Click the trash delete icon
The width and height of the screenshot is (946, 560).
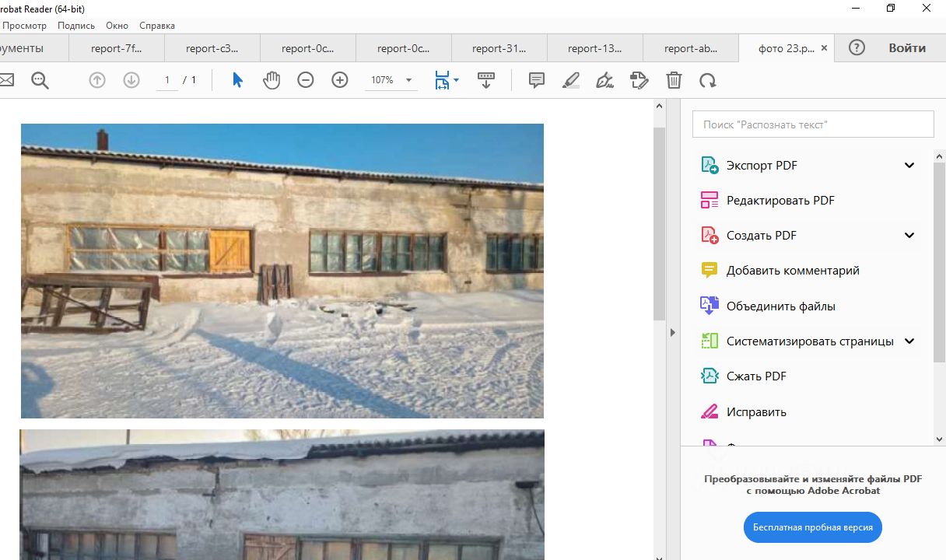(674, 80)
